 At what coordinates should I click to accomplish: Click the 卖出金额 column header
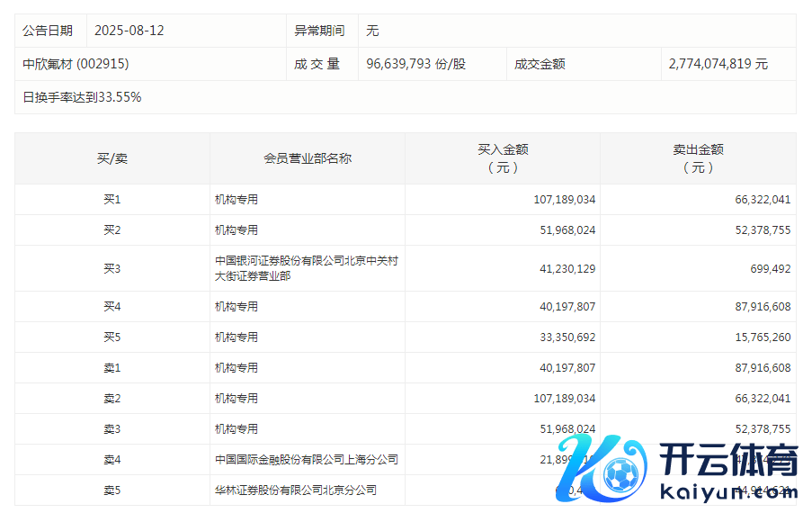coord(698,158)
